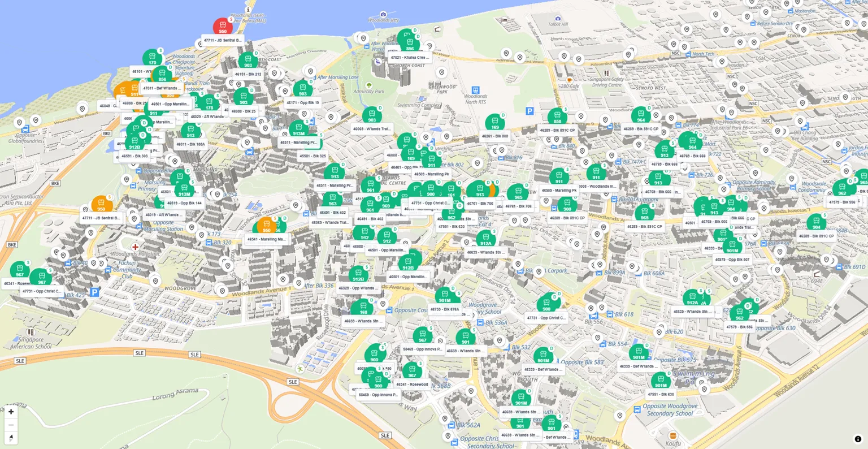This screenshot has height=449, width=868.
Task: Click the 1280 Cafe coffee icon
Action: click(x=569, y=80)
